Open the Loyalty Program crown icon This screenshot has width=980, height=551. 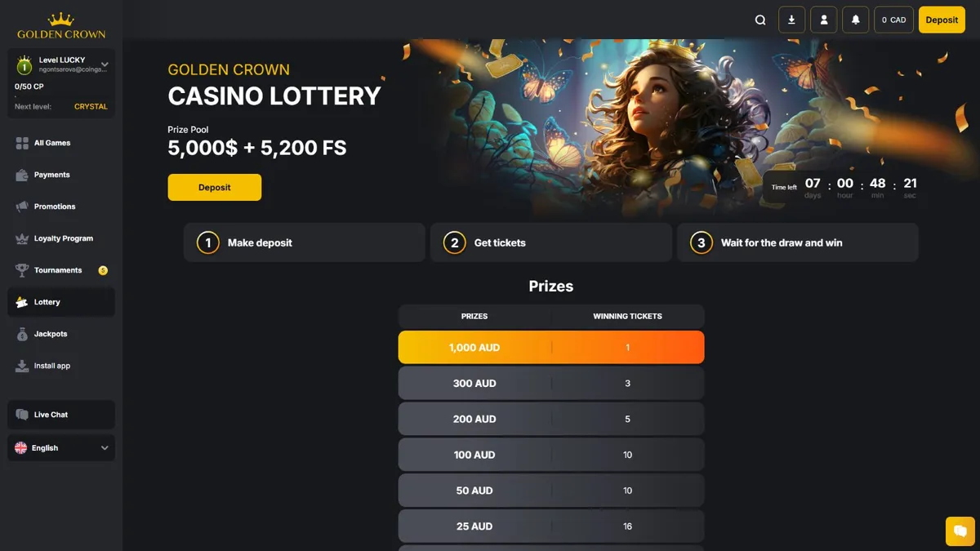click(x=20, y=238)
